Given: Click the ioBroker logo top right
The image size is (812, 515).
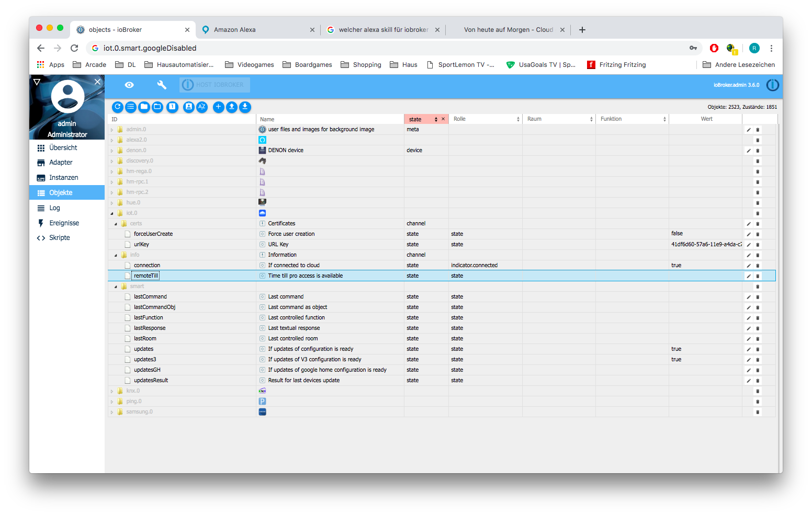Looking at the screenshot, I should click(x=773, y=85).
